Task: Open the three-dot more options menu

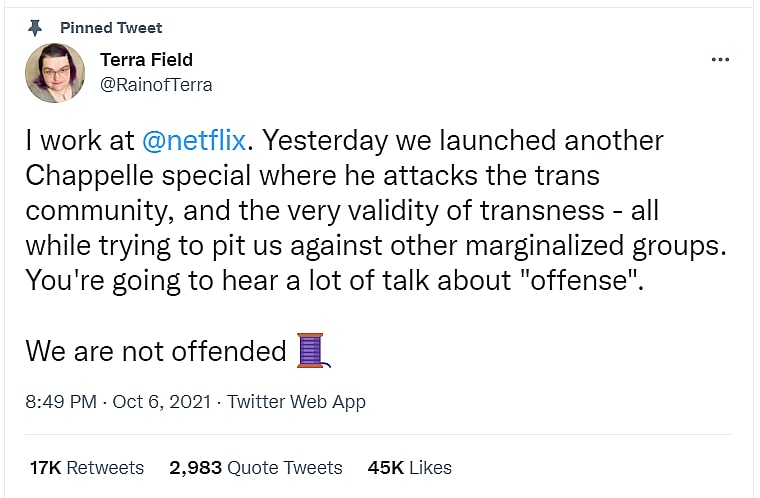Action: (719, 60)
